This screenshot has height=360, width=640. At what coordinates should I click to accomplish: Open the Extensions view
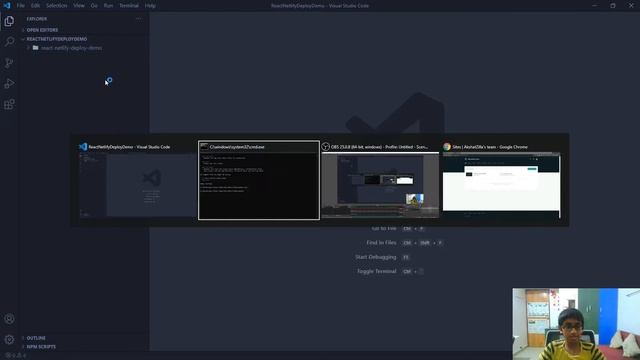9,104
